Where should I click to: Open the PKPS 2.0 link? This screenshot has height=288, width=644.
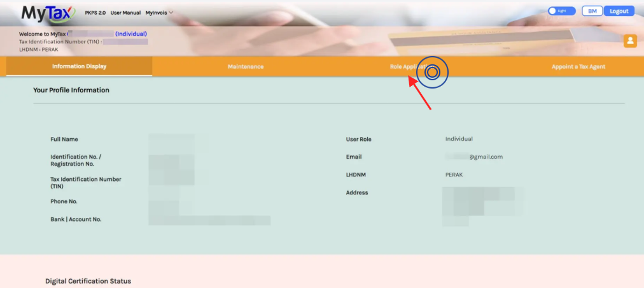[95, 13]
